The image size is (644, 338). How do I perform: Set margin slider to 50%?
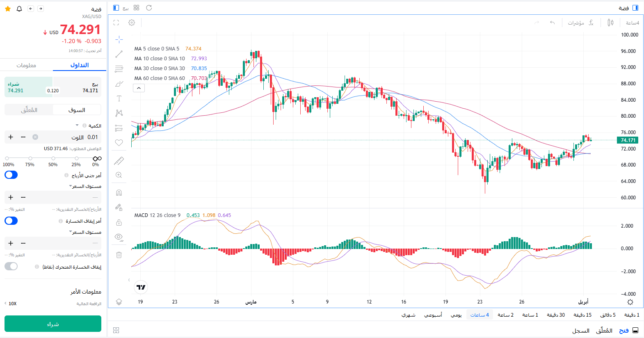pos(53,158)
